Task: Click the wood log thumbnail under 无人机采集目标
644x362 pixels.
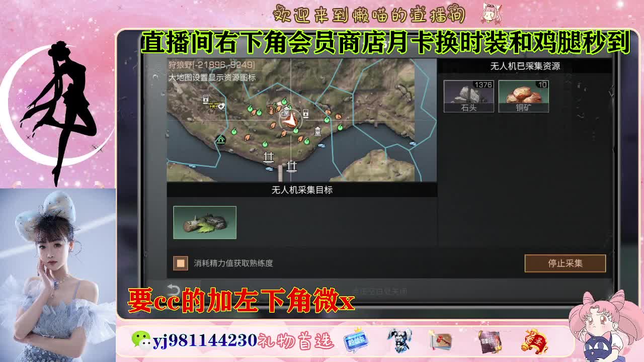Action: click(x=204, y=222)
